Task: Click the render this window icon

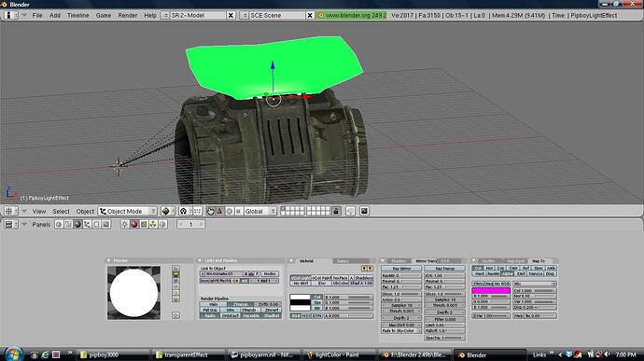Action: tap(364, 211)
